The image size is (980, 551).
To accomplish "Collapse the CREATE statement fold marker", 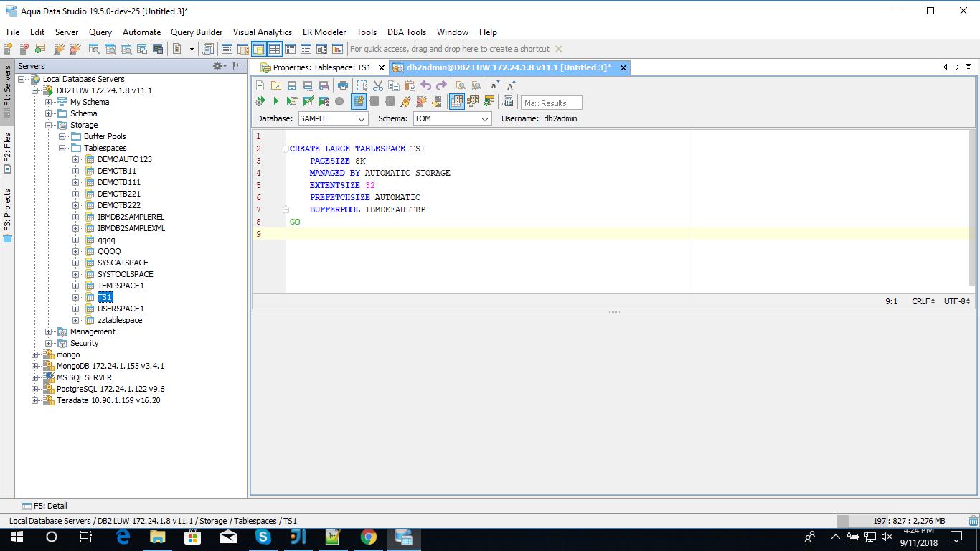I will point(286,149).
